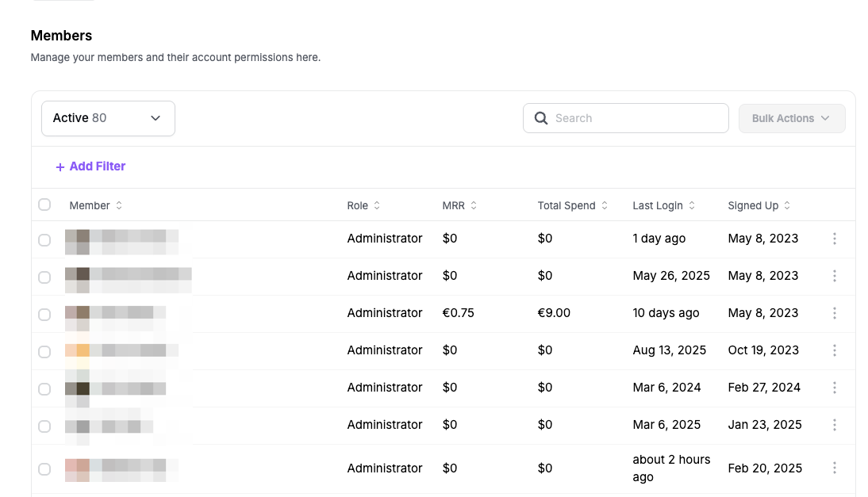Viewport: 868px width, 497px height.
Task: Check the member who logged in 1 day ago
Action: 44,240
